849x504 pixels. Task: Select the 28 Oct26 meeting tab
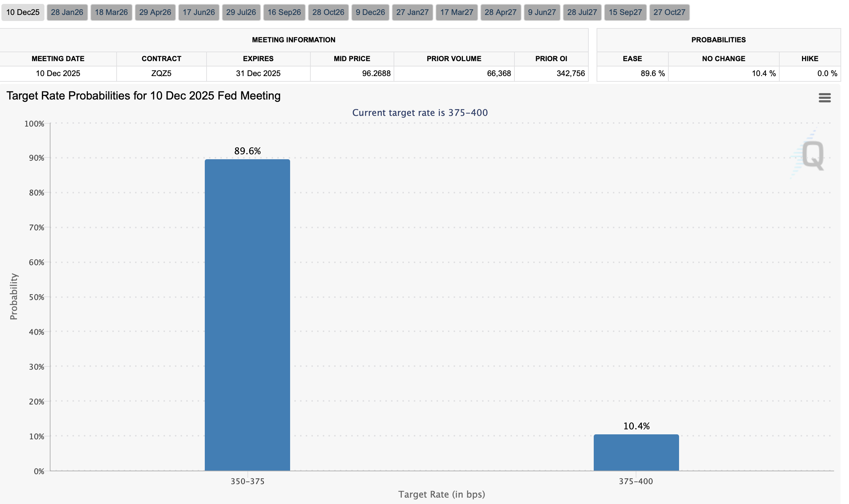[x=328, y=12]
